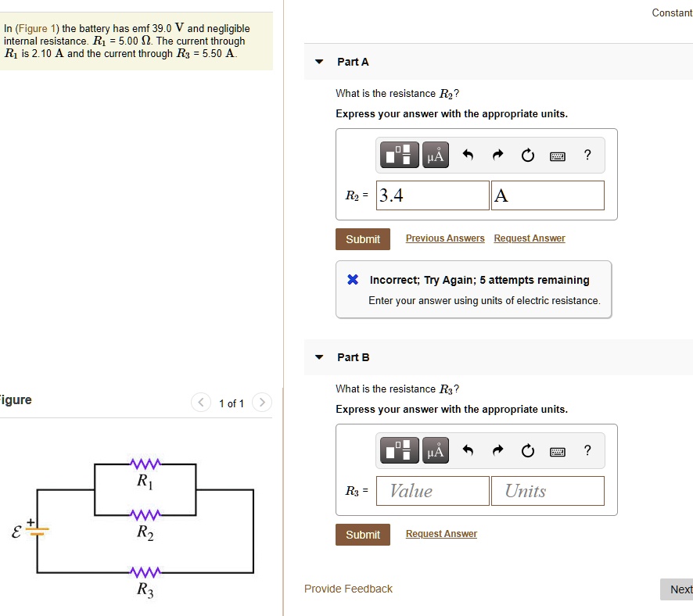Screen dimensions: 693x616
Task: Click the R3 Value input field
Action: point(432,490)
